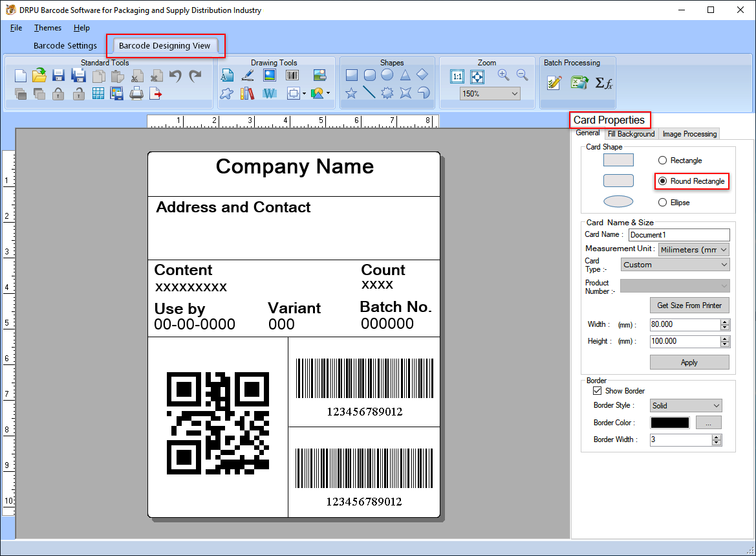Create a new blank label document
This screenshot has height=556, width=756.
(20, 76)
